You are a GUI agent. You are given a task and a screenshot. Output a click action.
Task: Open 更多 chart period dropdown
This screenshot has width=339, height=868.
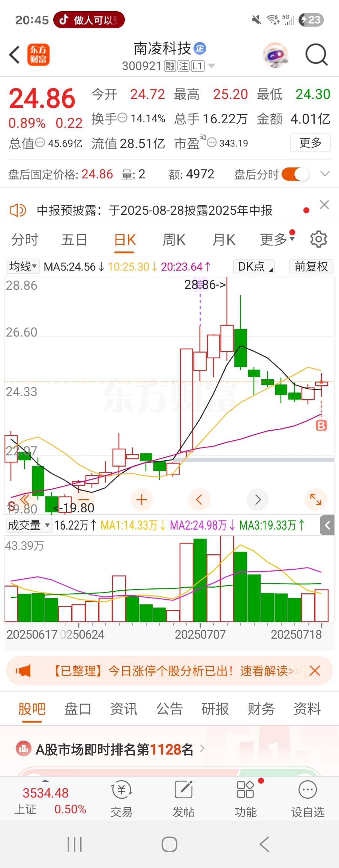pyautogui.click(x=277, y=239)
